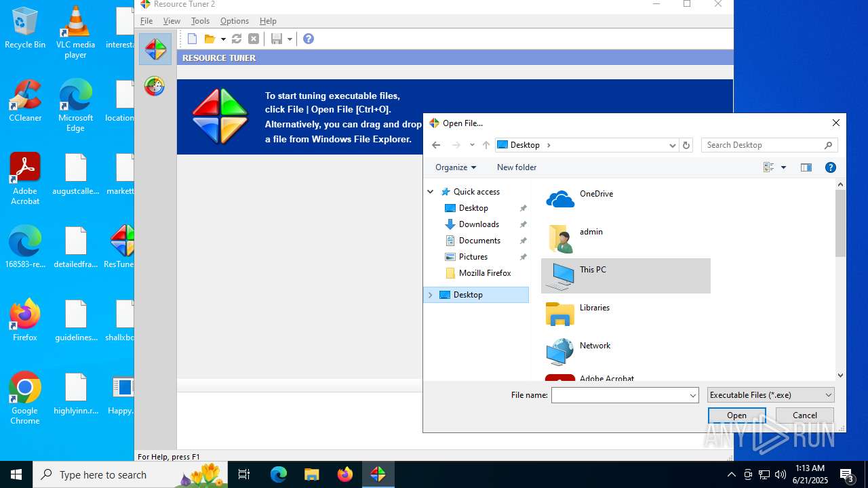868x488 pixels.
Task: Toggle the preview pane icon
Action: click(806, 167)
